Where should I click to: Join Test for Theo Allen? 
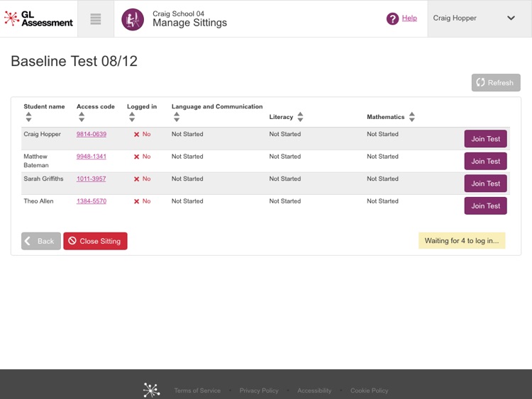[485, 206]
